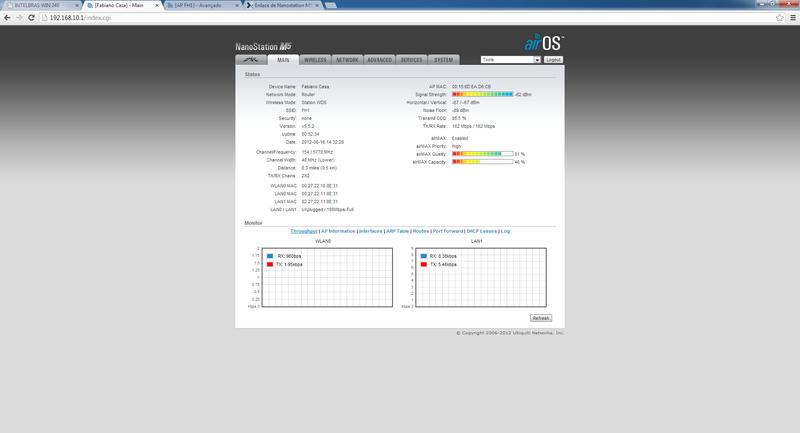Screen dimensions: 800x433
Task: Select the Version value "v5.5.2"
Action: [308, 126]
